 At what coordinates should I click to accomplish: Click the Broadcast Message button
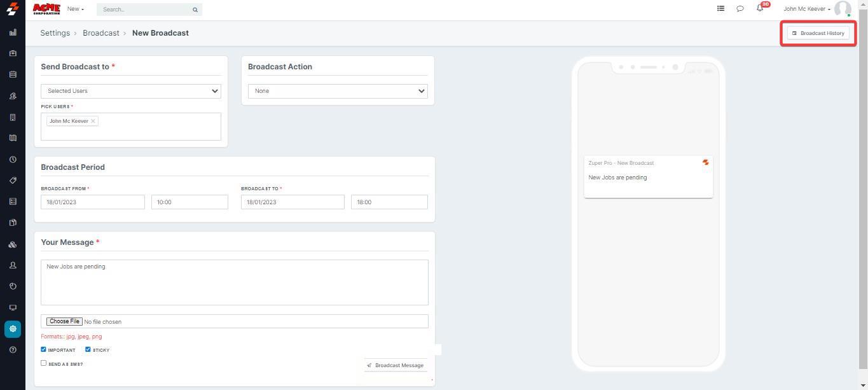395,365
